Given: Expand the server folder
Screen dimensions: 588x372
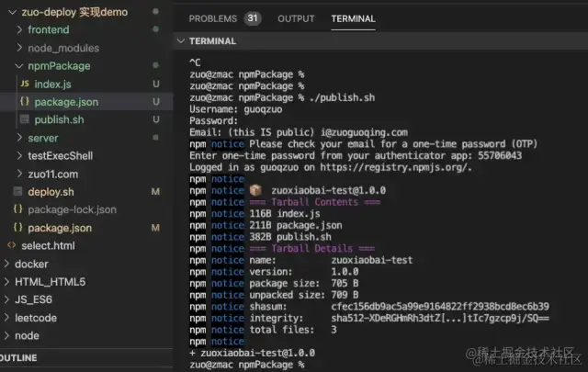Looking at the screenshot, I should click(x=19, y=138).
